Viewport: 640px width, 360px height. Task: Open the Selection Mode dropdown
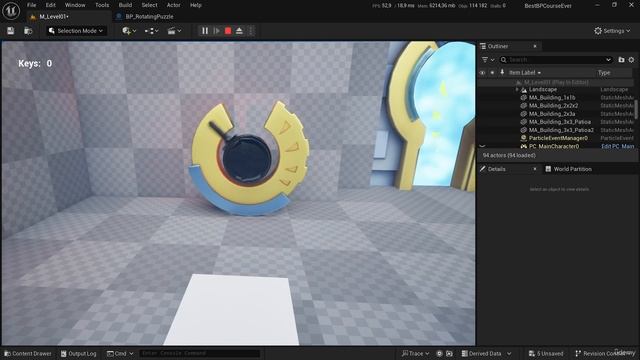(76, 31)
